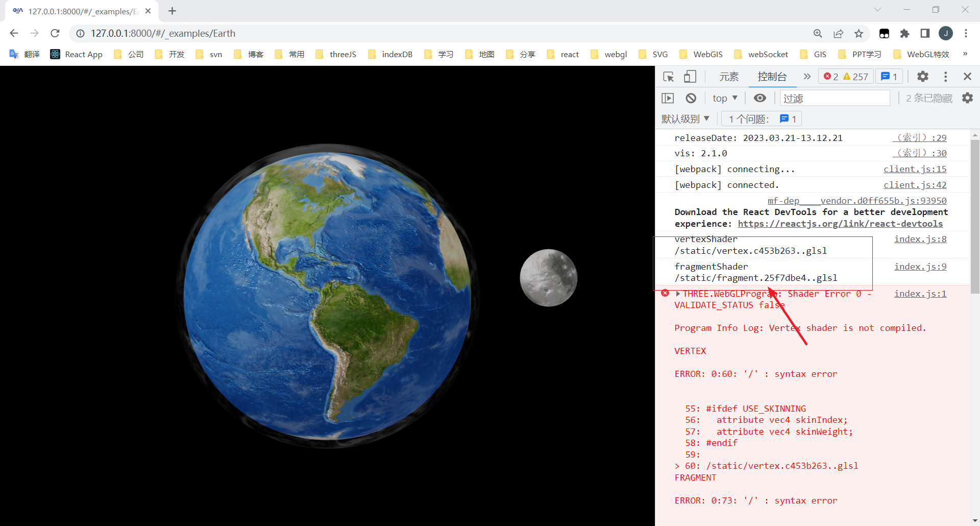The height and width of the screenshot is (526, 980).
Task: Open the top frame context dropdown
Action: (724, 98)
